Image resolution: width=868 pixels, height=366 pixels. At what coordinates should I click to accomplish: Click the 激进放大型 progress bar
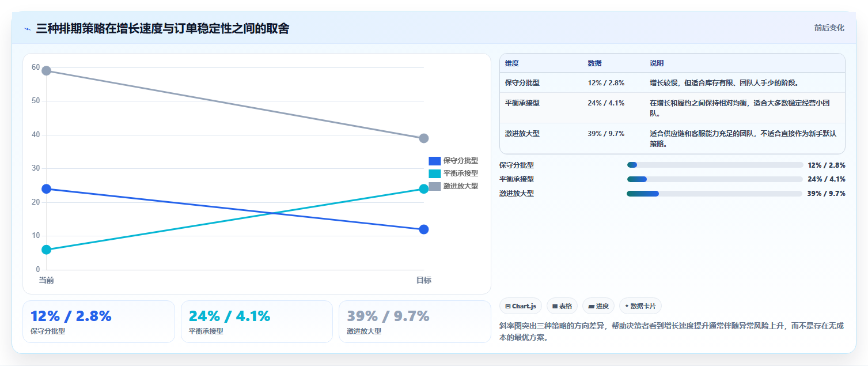pos(715,194)
